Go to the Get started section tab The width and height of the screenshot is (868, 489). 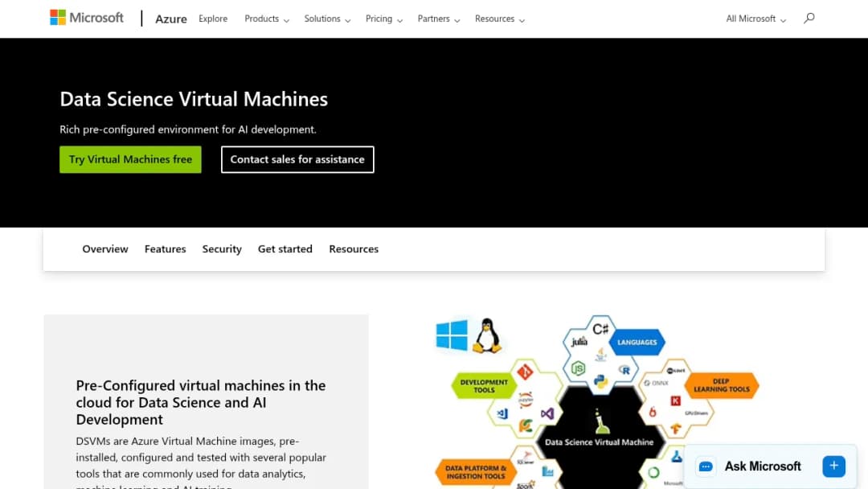tap(285, 249)
